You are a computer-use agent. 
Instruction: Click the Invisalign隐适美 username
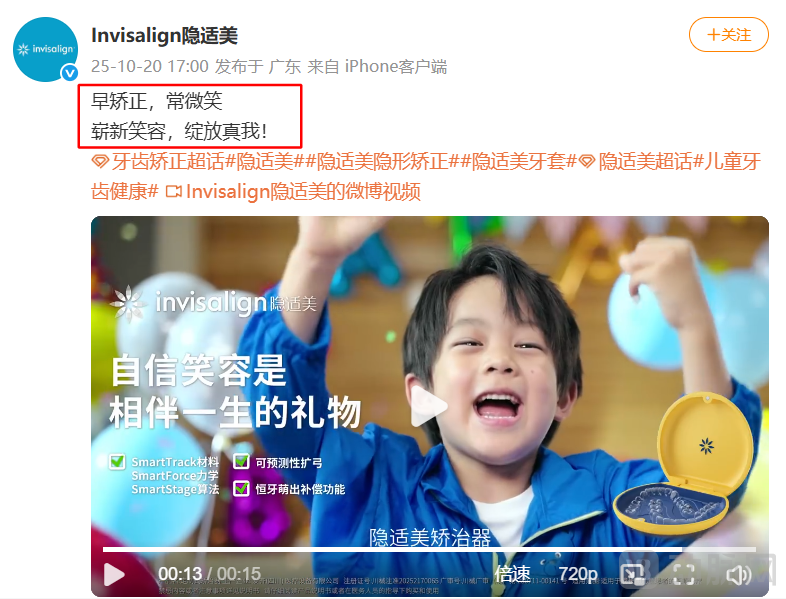(x=164, y=36)
